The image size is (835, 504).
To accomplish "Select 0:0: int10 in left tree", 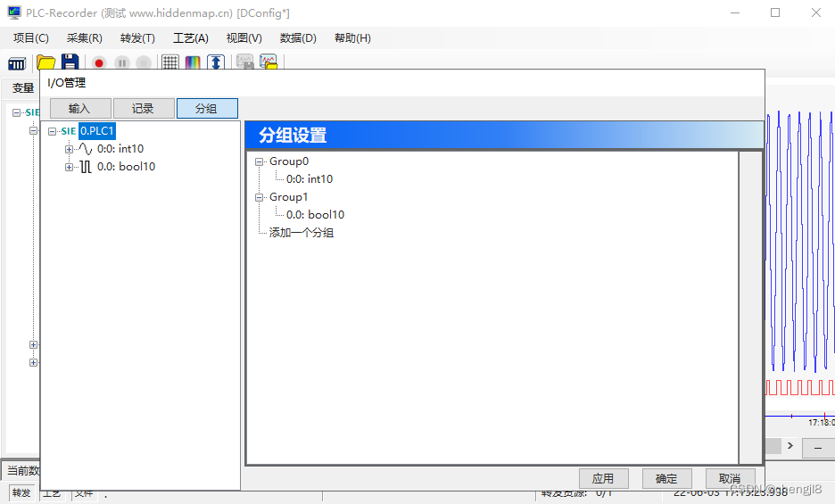I will (x=120, y=149).
